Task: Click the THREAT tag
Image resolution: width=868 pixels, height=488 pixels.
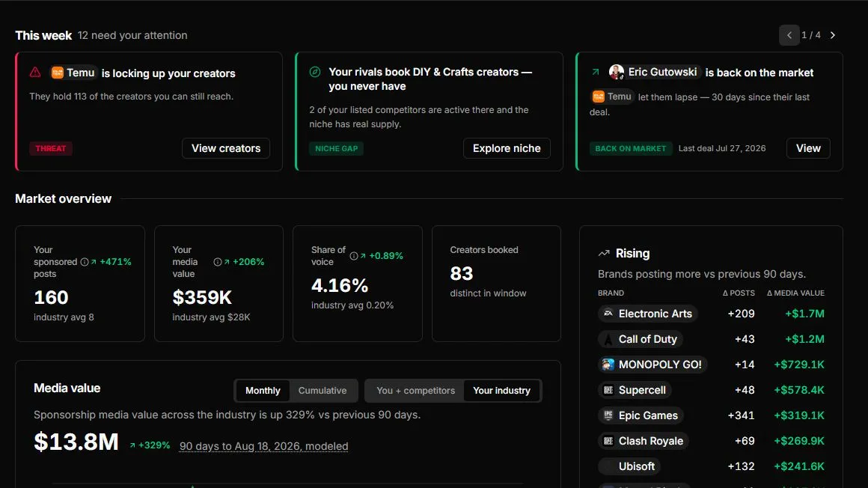Action: (x=51, y=148)
